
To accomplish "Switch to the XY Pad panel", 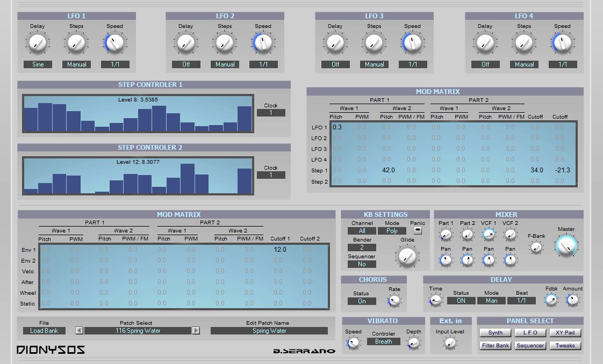I will pos(565,332).
